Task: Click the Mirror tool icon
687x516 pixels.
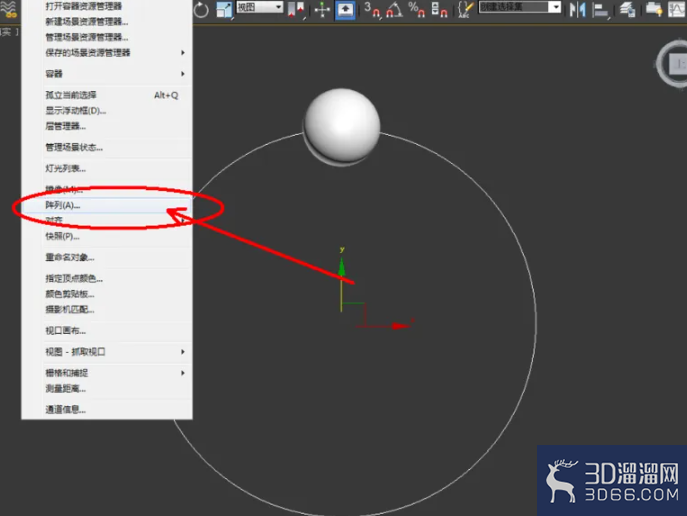Action: point(577,10)
